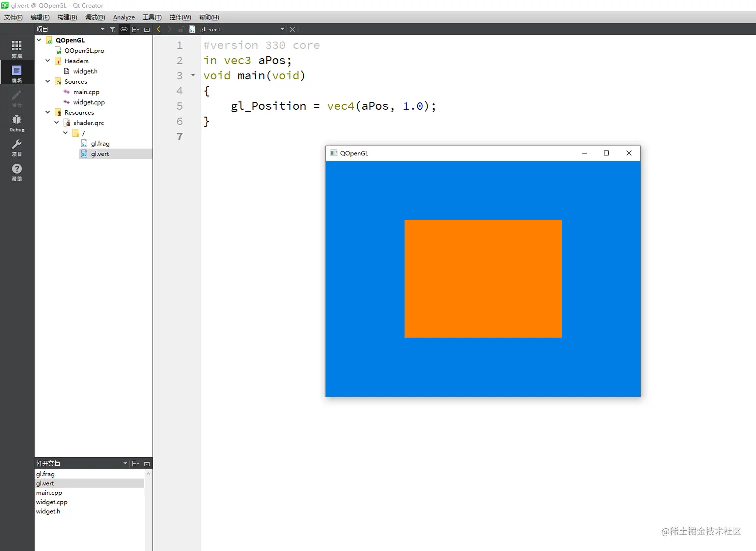756x551 pixels.
Task: Collapse the Headers folder
Action: pyautogui.click(x=48, y=61)
